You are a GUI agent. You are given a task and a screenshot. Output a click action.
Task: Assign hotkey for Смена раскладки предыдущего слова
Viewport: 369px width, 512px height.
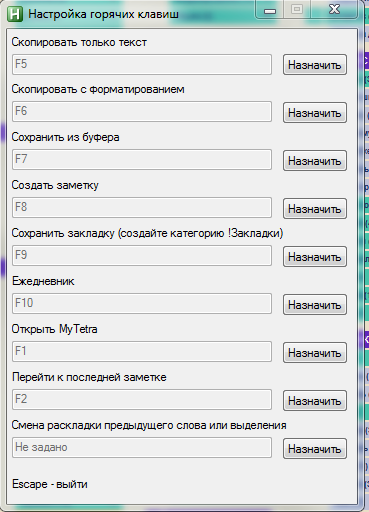pos(315,449)
